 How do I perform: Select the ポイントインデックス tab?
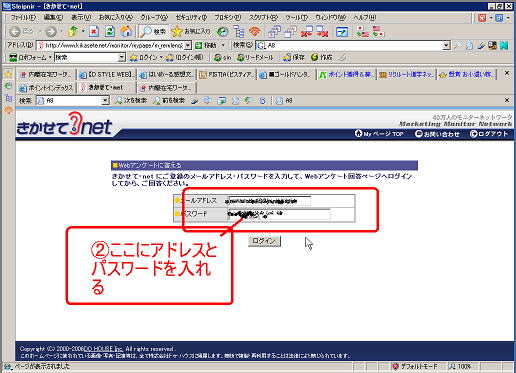click(x=46, y=88)
